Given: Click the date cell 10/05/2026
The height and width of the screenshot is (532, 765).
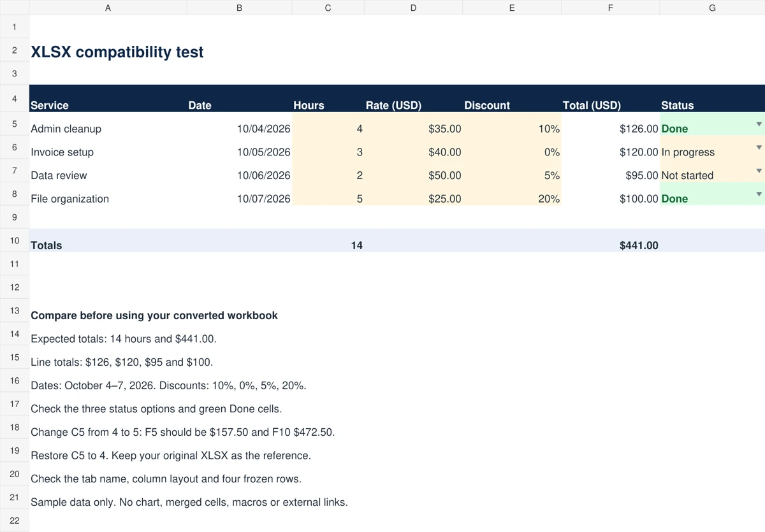Looking at the screenshot, I should pyautogui.click(x=239, y=148).
